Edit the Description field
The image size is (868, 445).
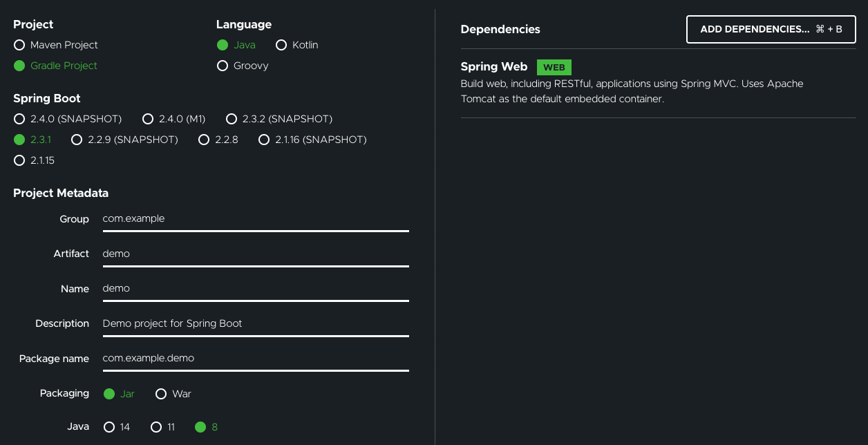tap(256, 323)
